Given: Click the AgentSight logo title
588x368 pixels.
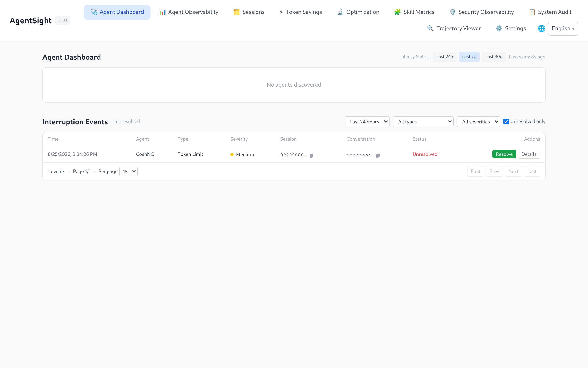Looking at the screenshot, I should [x=31, y=20].
